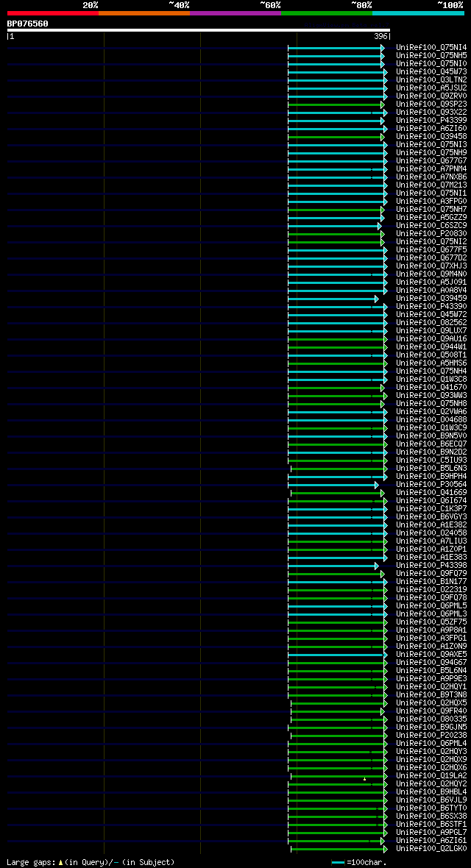
Task: Click the green alignment bar for UniRef100_Q9SP23
Action: coord(336,104)
